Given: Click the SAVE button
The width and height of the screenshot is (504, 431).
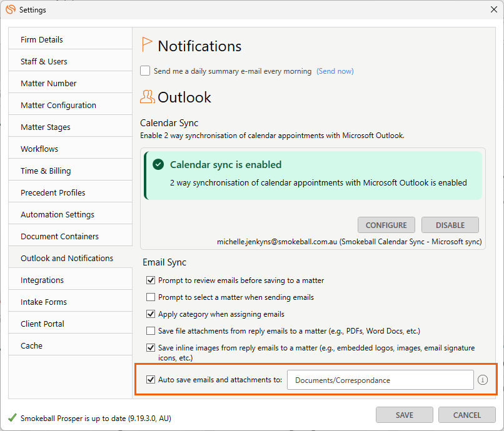Looking at the screenshot, I should coord(405,415).
